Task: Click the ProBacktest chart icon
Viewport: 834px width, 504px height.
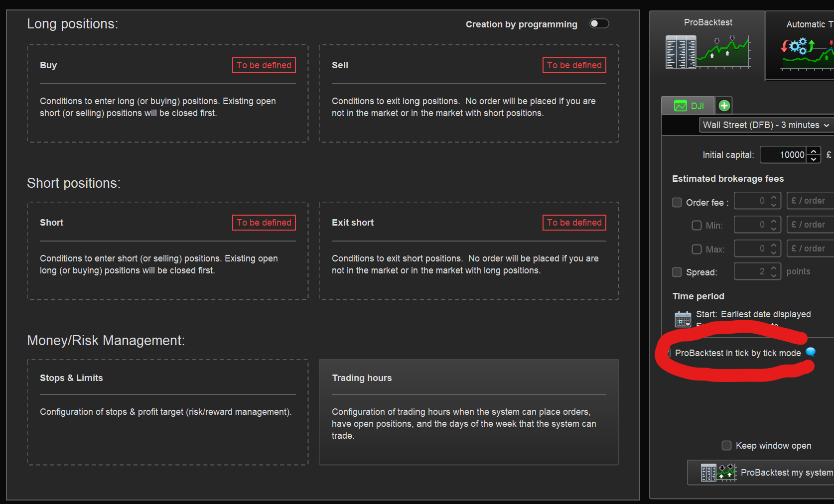Action: click(707, 52)
